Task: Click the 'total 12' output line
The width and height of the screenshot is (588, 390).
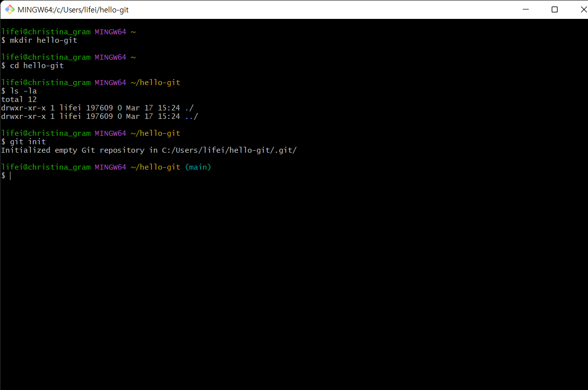Action: (x=19, y=99)
